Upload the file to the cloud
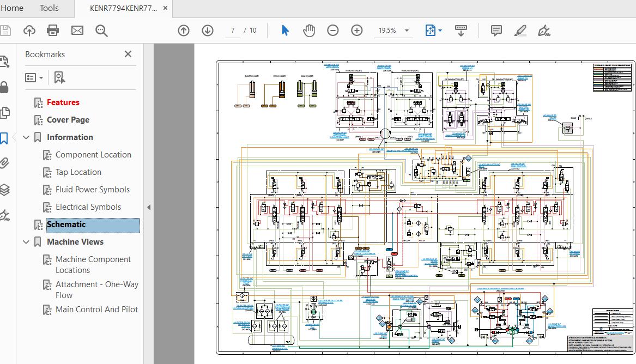 pos(29,31)
